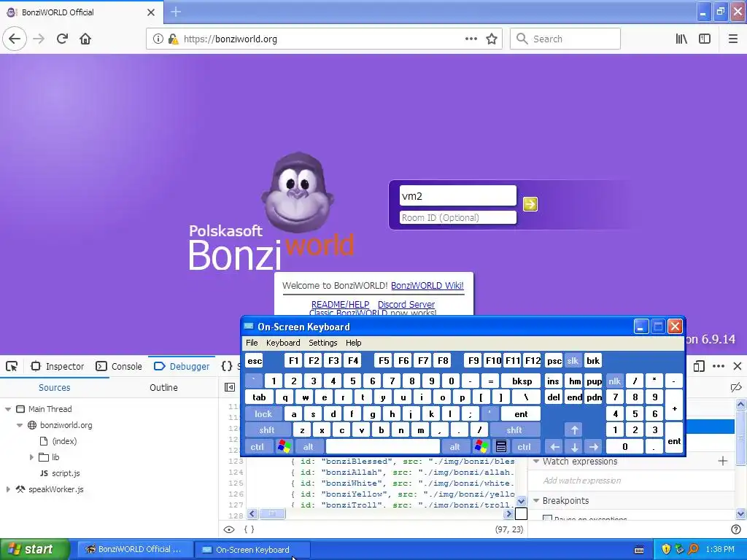Toggle the nlk num lock key
The width and height of the screenshot is (747, 560).
pos(614,381)
